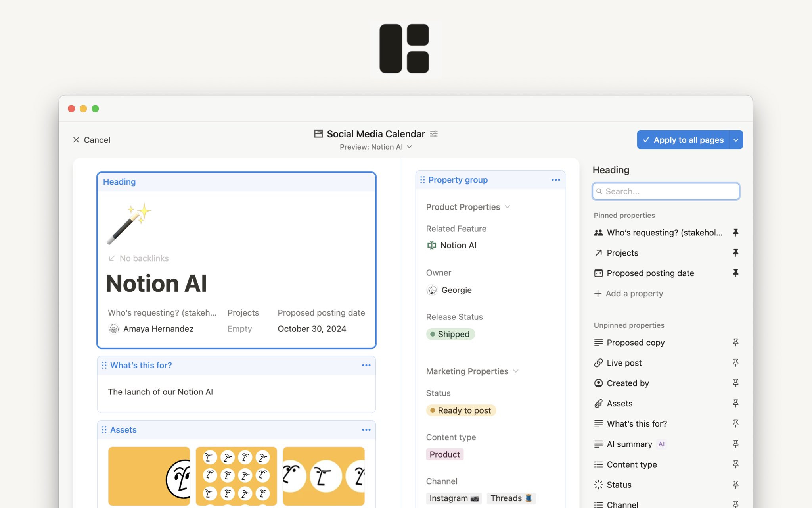Pin the Content type property

[x=735, y=464]
